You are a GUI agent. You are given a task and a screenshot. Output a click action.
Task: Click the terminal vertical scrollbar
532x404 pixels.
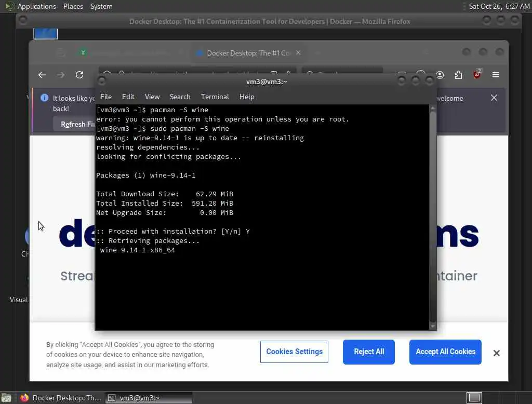tap(433, 217)
